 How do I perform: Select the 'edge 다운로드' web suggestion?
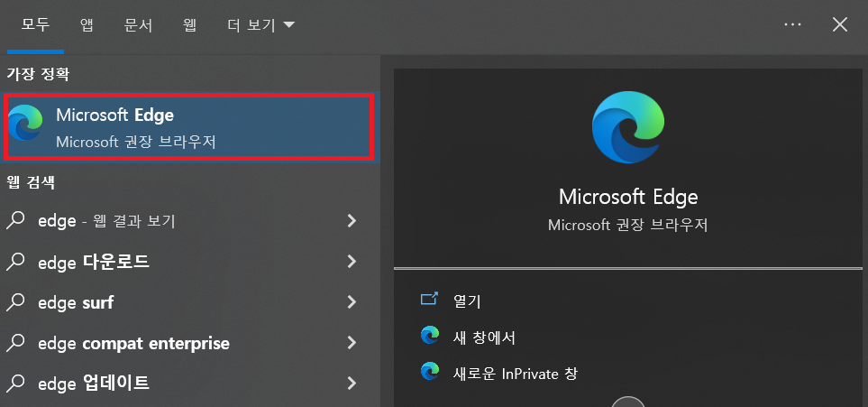[190, 262]
